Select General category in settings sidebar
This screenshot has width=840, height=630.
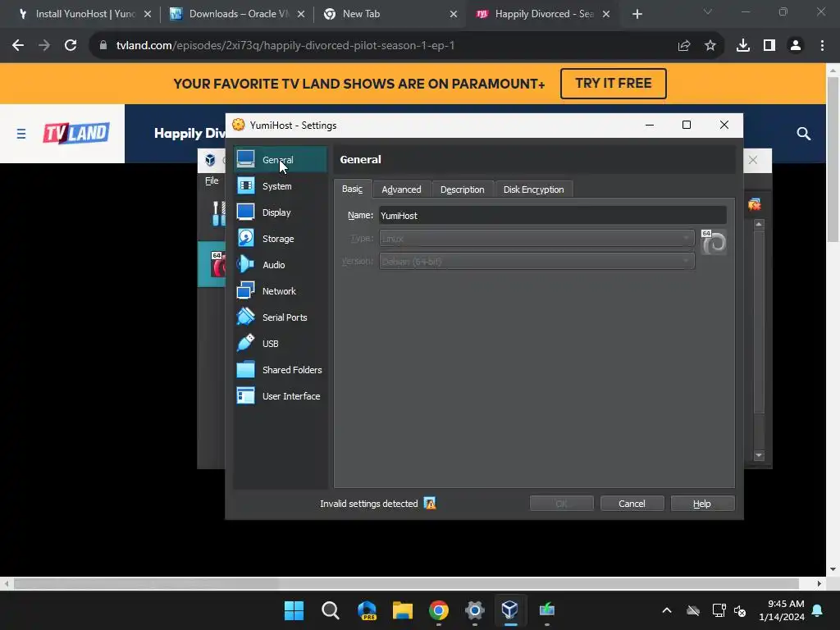click(x=281, y=160)
